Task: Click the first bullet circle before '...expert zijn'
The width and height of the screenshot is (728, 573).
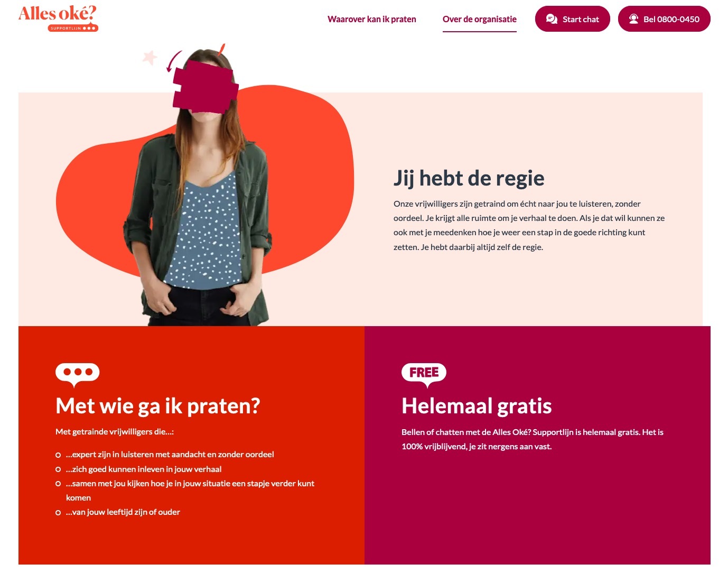Action: 58,455
